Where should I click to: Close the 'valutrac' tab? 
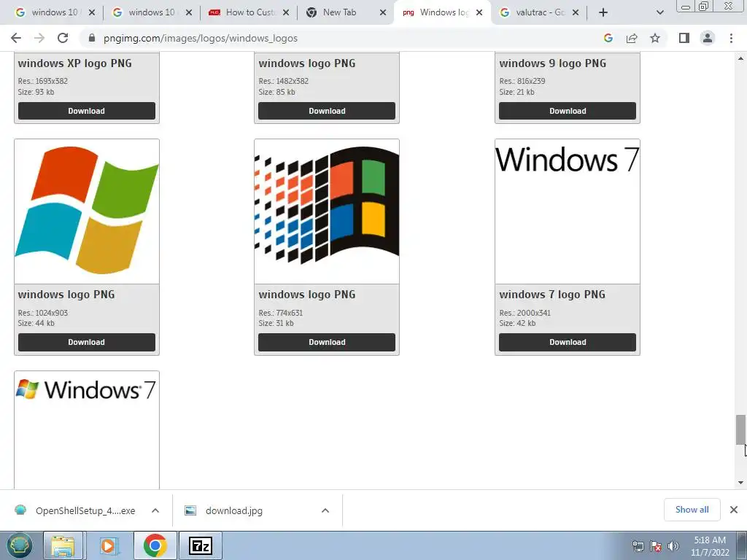pyautogui.click(x=576, y=12)
